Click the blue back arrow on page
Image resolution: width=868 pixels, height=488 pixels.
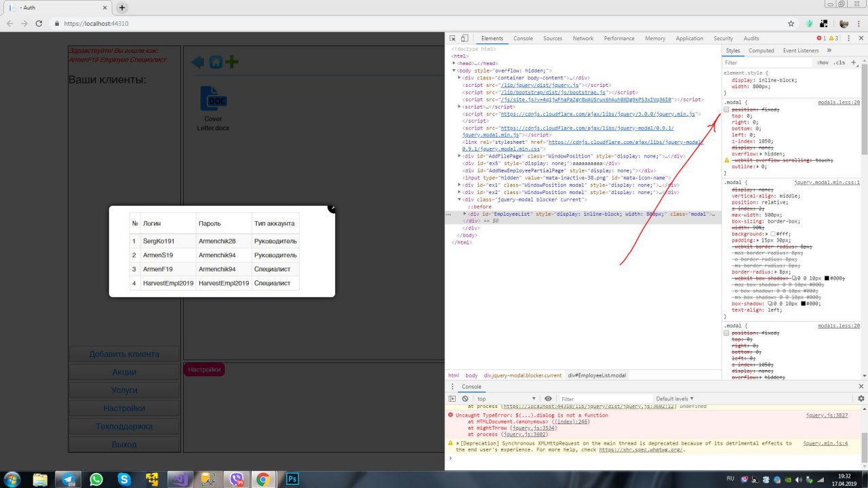pyautogui.click(x=197, y=62)
